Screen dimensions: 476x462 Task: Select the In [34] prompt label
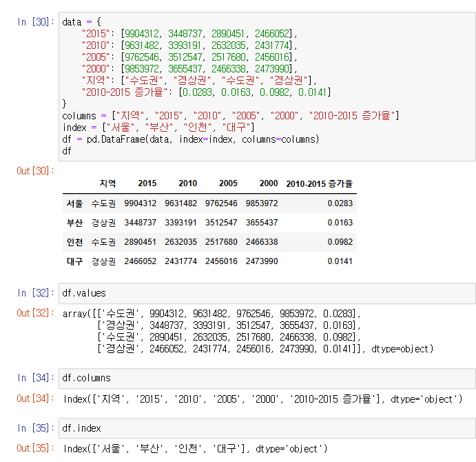point(36,378)
